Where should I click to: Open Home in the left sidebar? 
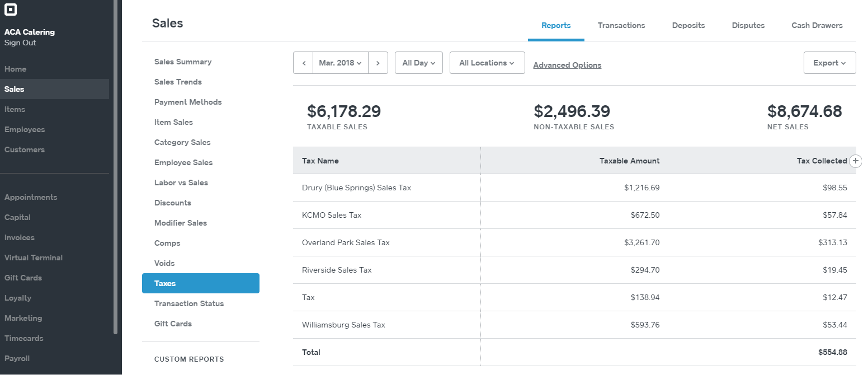16,69
